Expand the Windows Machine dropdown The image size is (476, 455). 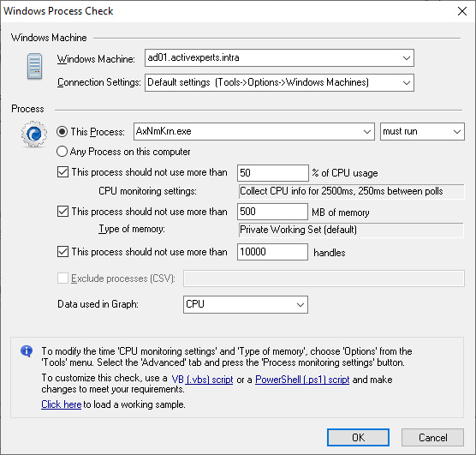(x=406, y=57)
